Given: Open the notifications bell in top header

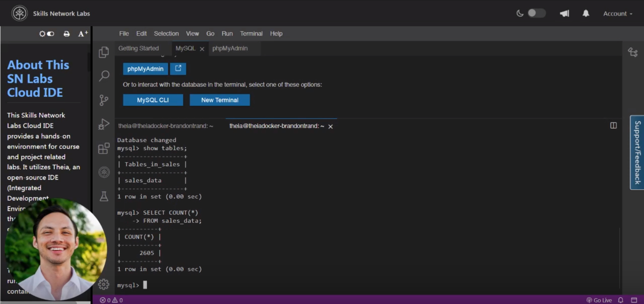Looking at the screenshot, I should point(586,13).
